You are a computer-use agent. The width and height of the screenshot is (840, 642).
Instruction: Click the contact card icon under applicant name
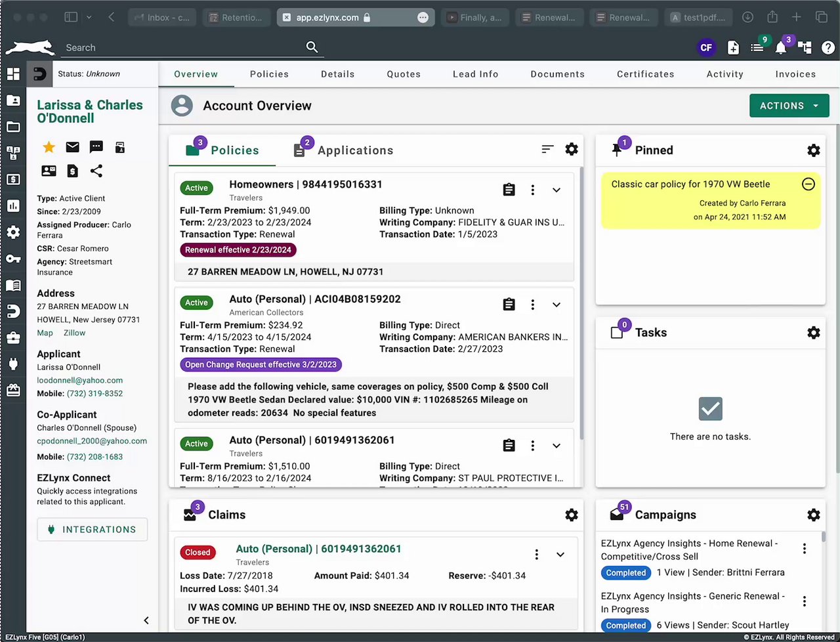(49, 171)
